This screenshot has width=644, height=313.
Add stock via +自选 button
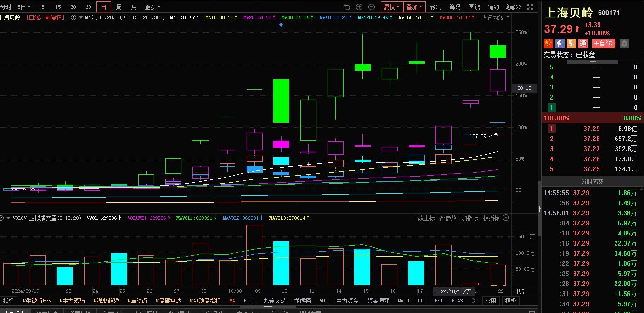point(603,44)
